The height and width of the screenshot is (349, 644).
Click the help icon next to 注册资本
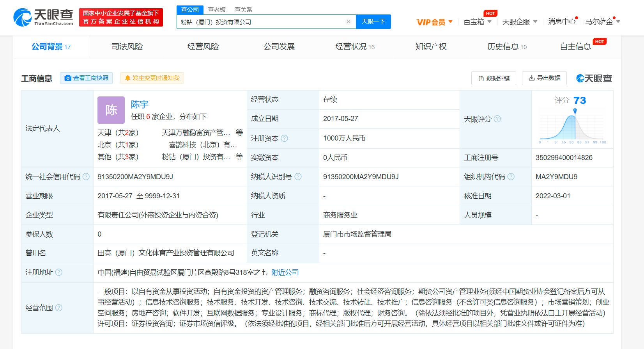coord(285,138)
